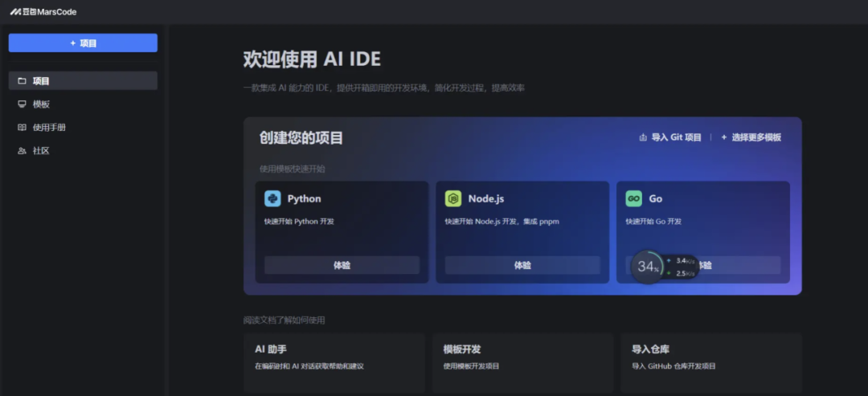Click the 创建您的项目 heading
The width and height of the screenshot is (868, 396).
[x=301, y=137]
